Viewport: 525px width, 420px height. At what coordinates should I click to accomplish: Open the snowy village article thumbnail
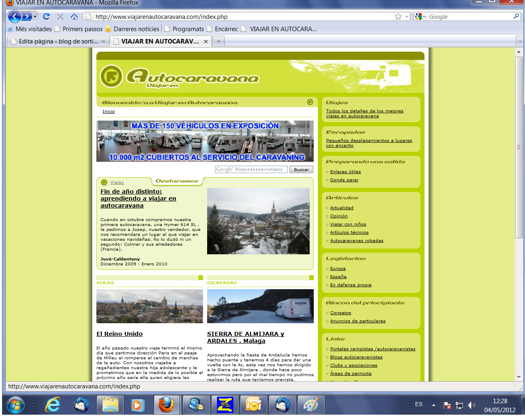click(x=258, y=221)
